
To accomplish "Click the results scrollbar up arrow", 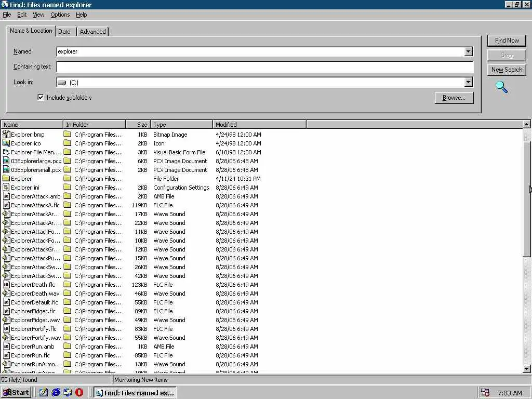I will [526, 124].
